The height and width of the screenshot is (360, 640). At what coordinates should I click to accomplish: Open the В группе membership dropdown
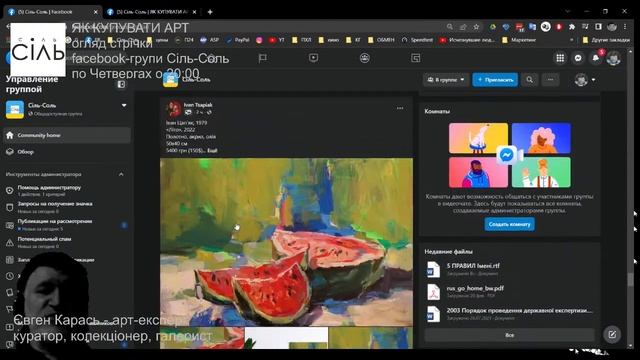coord(446,80)
